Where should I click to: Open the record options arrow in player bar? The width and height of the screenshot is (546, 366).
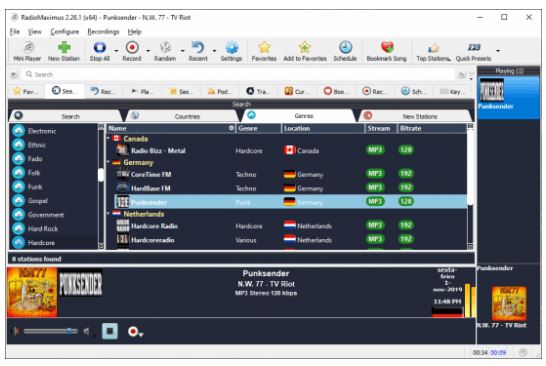click(x=141, y=335)
